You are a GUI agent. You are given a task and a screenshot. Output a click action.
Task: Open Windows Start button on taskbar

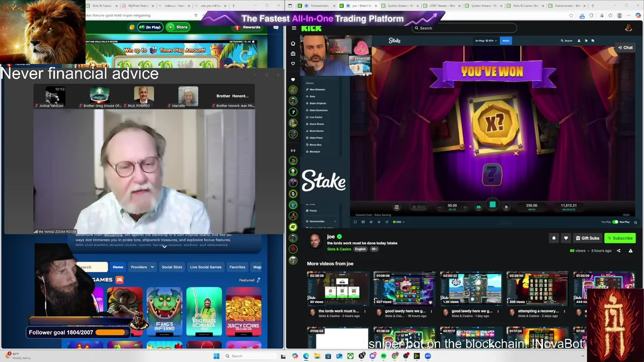216,356
